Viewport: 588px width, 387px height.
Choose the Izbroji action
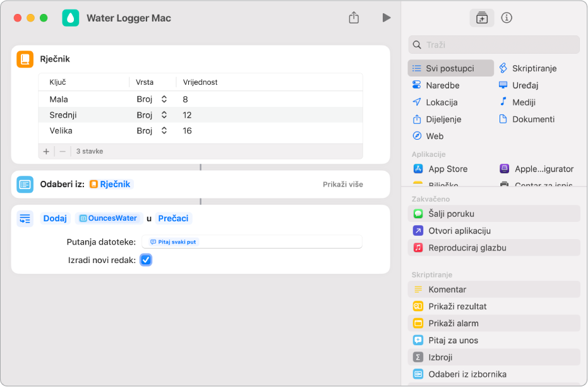tap(494, 357)
